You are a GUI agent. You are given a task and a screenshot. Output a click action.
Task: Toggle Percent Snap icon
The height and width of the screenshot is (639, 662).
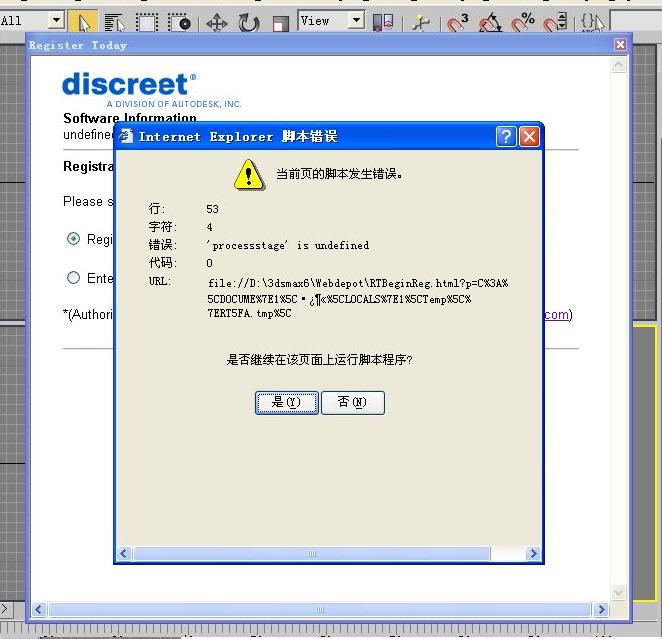point(523,22)
